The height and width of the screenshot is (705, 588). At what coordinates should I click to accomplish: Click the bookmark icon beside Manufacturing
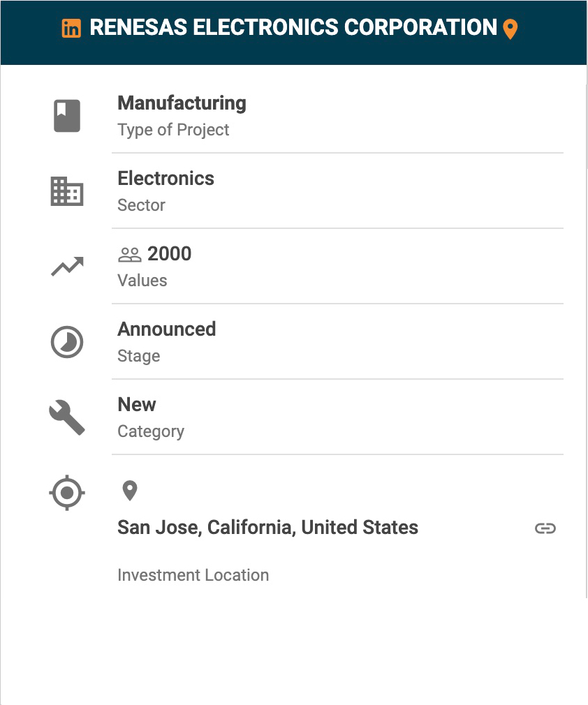click(x=67, y=116)
